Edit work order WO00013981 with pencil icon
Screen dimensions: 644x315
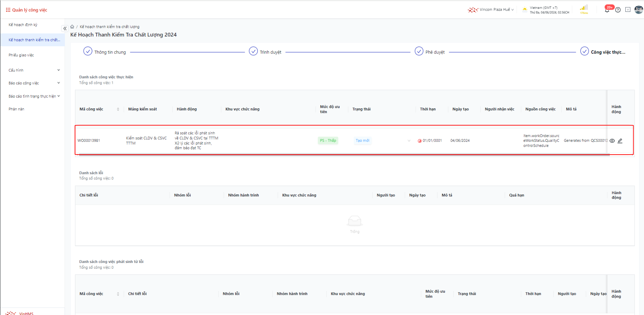620,141
